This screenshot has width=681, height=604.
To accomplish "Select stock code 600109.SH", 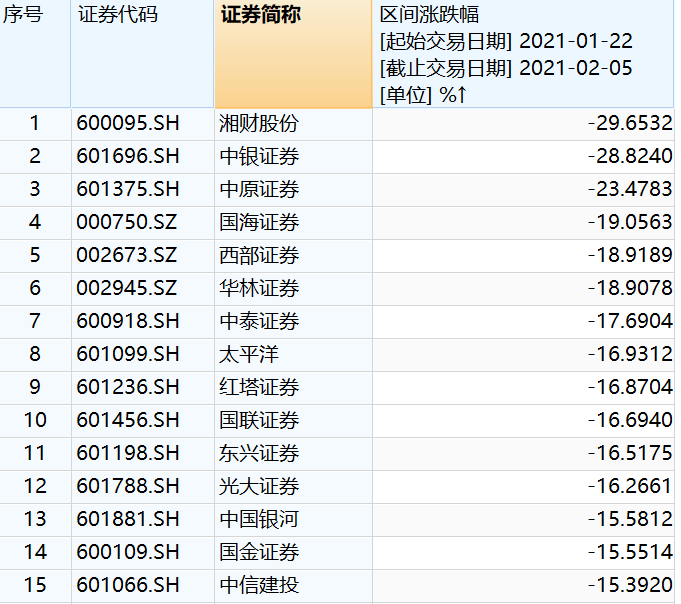I will (128, 552).
